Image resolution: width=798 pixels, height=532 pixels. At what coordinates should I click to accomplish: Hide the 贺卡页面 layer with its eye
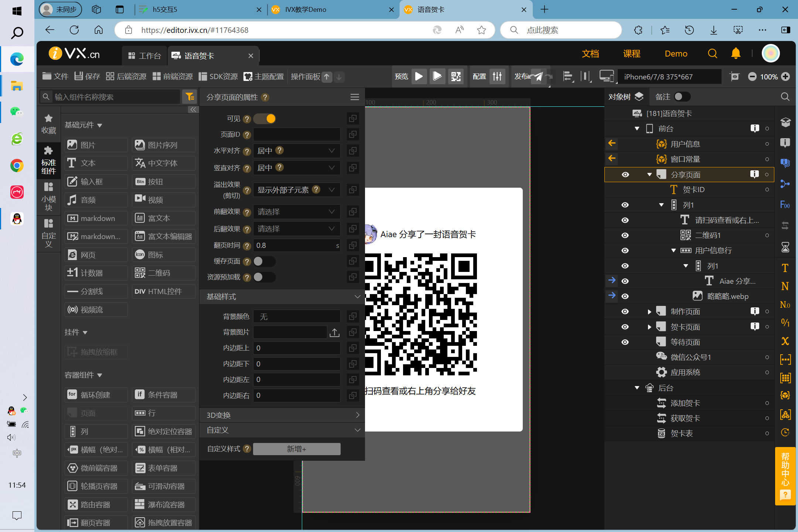pyautogui.click(x=625, y=327)
